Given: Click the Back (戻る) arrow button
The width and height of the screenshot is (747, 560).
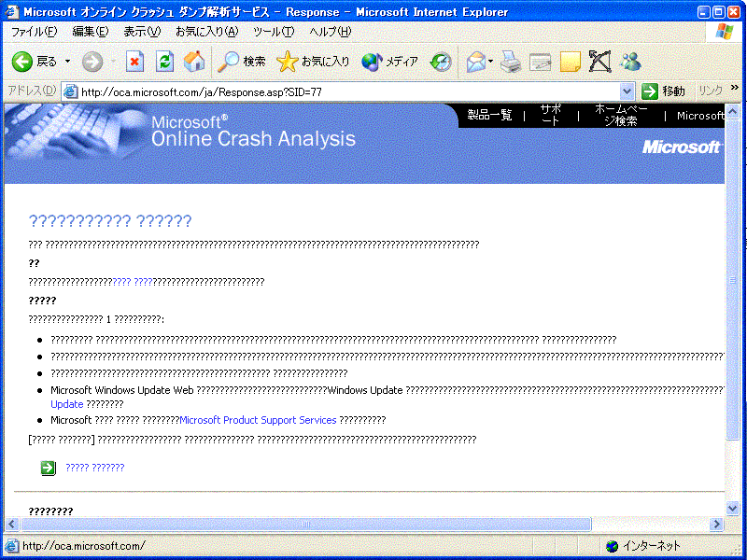Looking at the screenshot, I should coord(23,62).
